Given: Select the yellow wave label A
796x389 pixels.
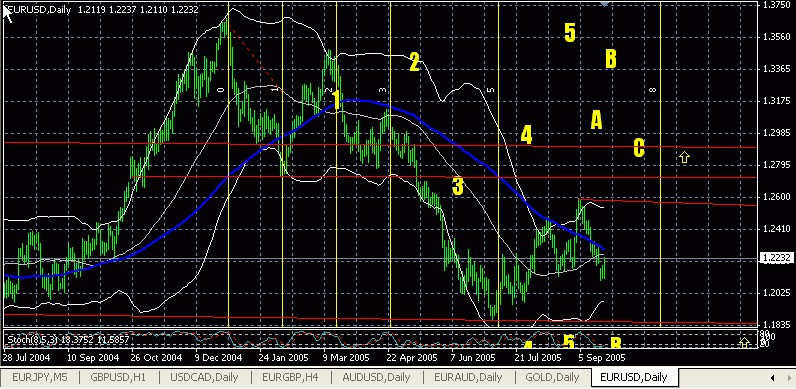Looking at the screenshot, I should tap(596, 120).
